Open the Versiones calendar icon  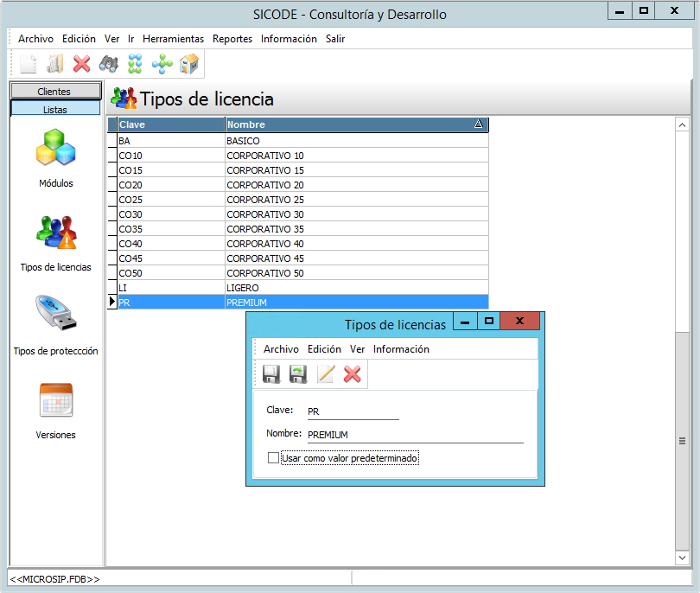pos(55,400)
